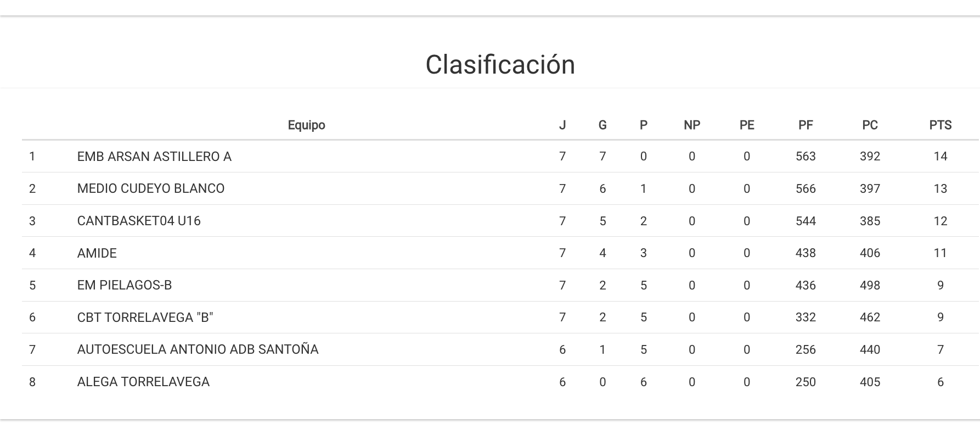Open AUTOESCUELA ANTONIO ADB SANTOÑA row
Viewport: 980px width, 440px height.
tap(198, 349)
